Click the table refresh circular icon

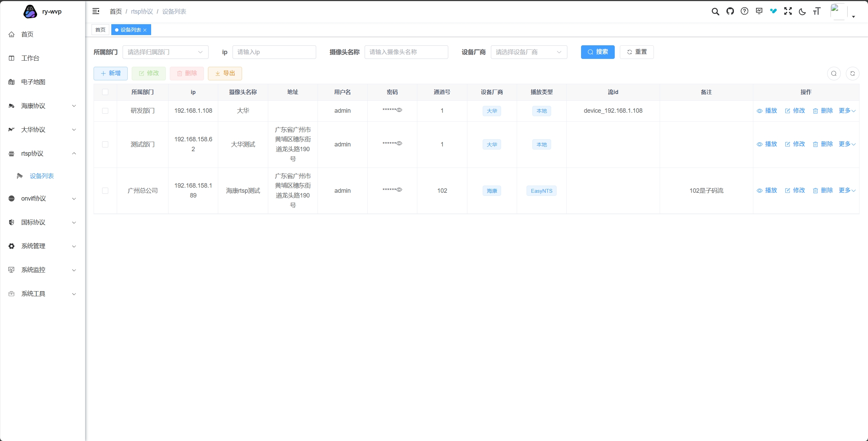[852, 74]
